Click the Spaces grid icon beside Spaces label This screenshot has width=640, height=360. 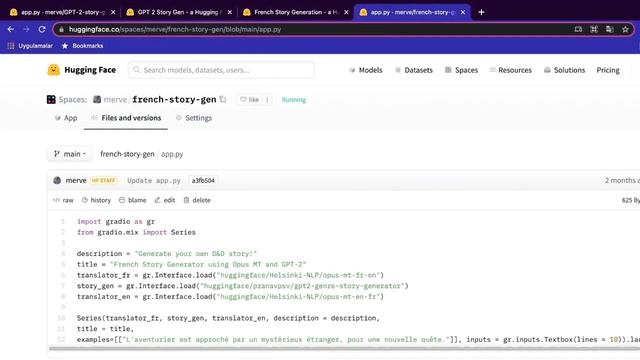click(x=51, y=99)
